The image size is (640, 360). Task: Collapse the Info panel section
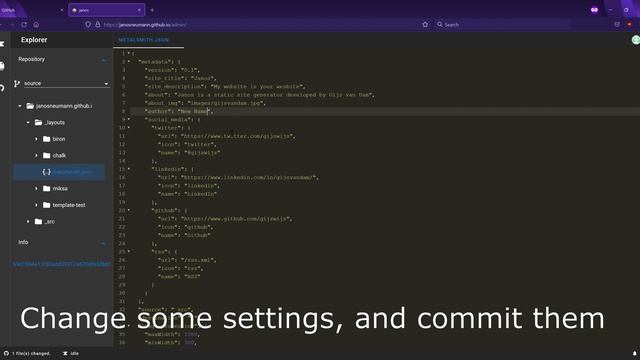pyautogui.click(x=104, y=243)
